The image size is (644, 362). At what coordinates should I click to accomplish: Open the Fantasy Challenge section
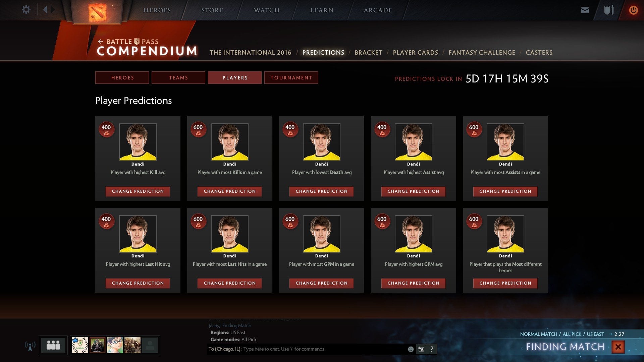tap(482, 53)
